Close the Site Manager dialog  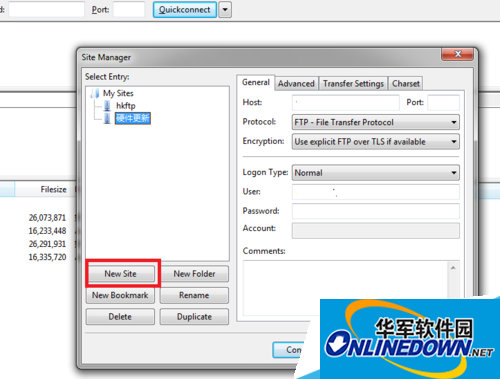tap(457, 54)
